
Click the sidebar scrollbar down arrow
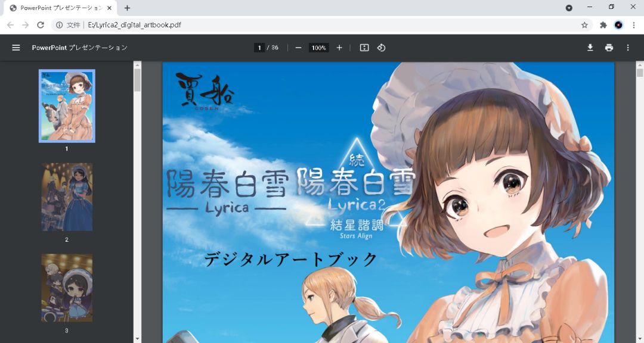[x=137, y=339]
